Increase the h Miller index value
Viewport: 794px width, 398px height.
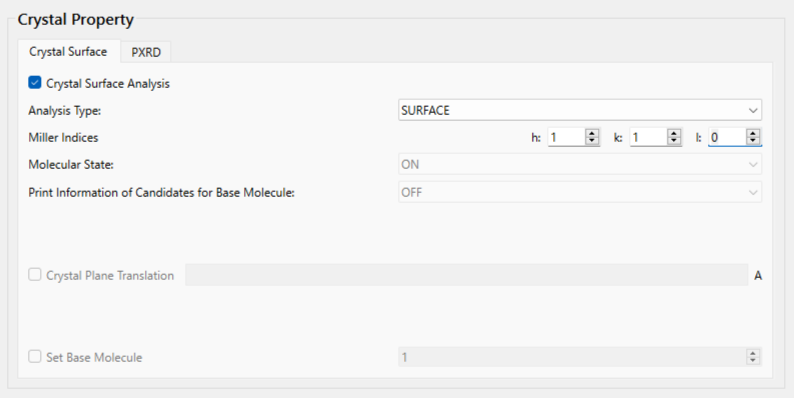(x=591, y=133)
